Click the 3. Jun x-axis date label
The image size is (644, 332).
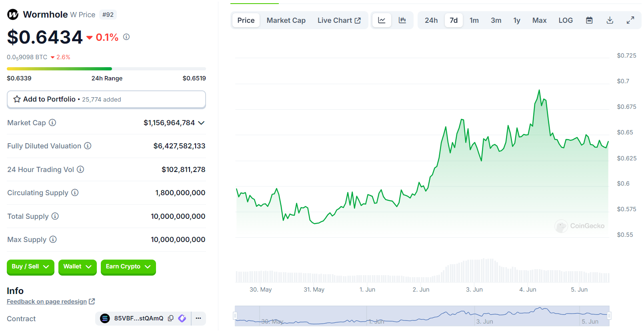pyautogui.click(x=474, y=290)
